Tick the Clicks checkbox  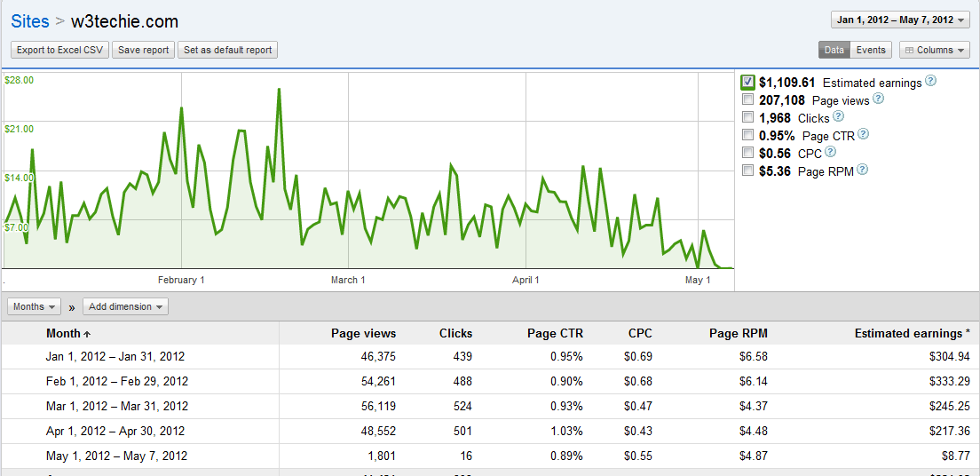pyautogui.click(x=748, y=118)
